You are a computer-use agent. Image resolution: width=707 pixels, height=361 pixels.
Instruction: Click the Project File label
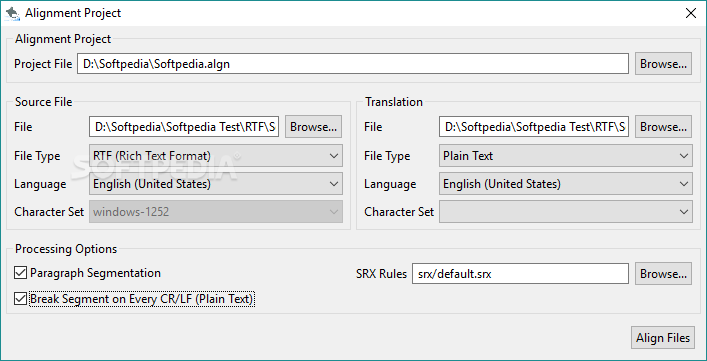point(43,64)
